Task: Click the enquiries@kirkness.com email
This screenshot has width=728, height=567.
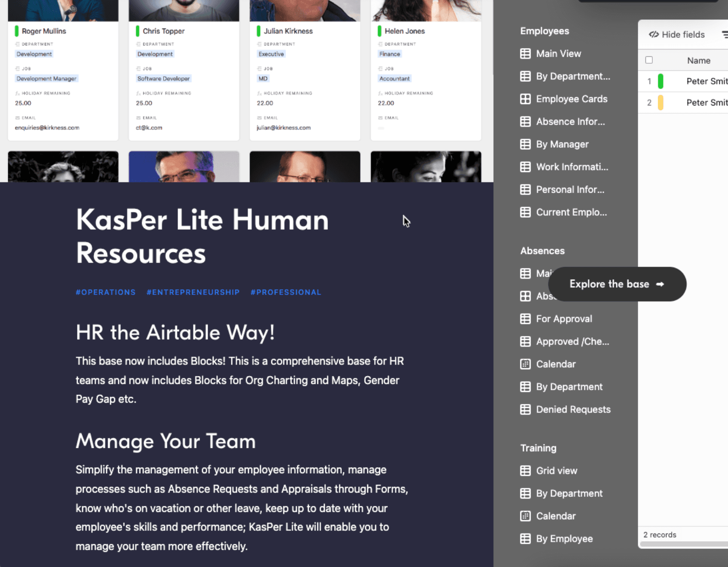Action: [47, 128]
